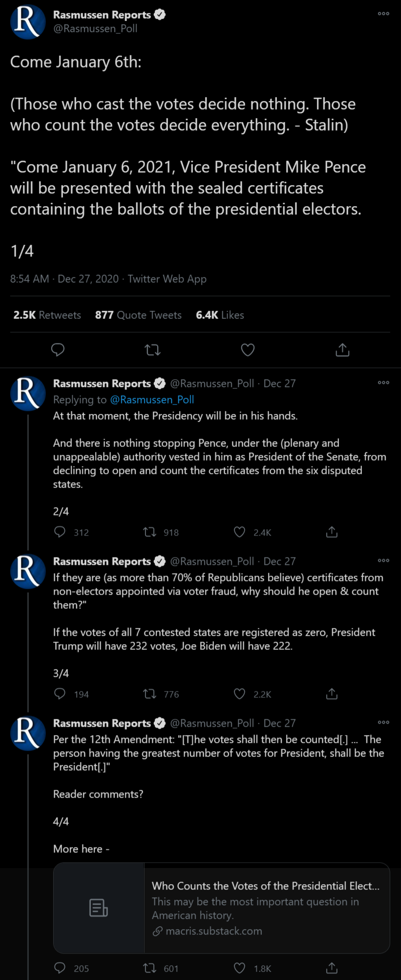Open the share menu on the main tweet

tap(342, 350)
